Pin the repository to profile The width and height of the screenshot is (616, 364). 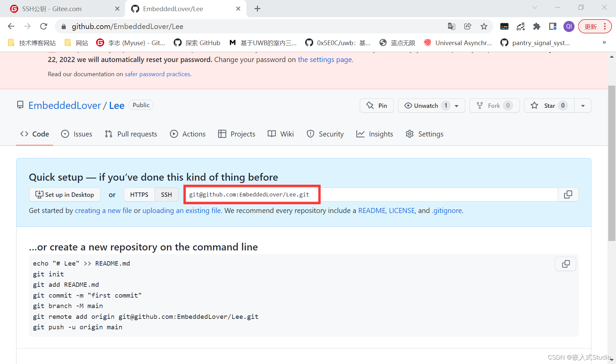(x=377, y=105)
